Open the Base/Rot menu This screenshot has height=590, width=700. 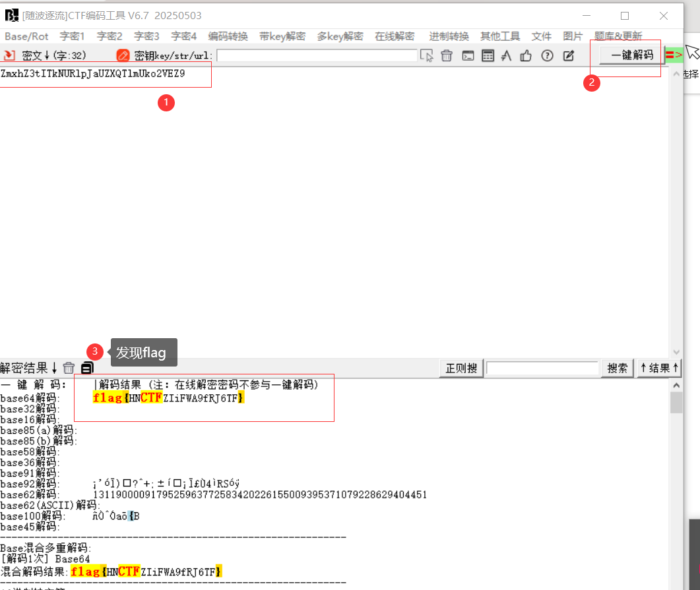tap(26, 36)
